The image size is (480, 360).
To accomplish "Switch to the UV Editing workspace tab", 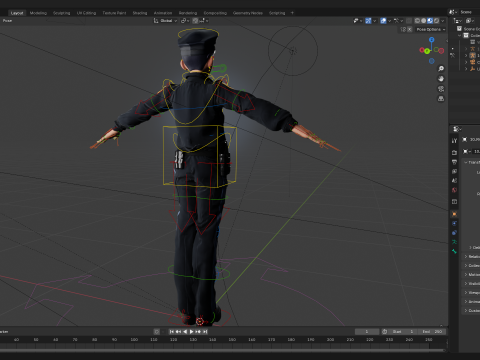I will click(86, 13).
